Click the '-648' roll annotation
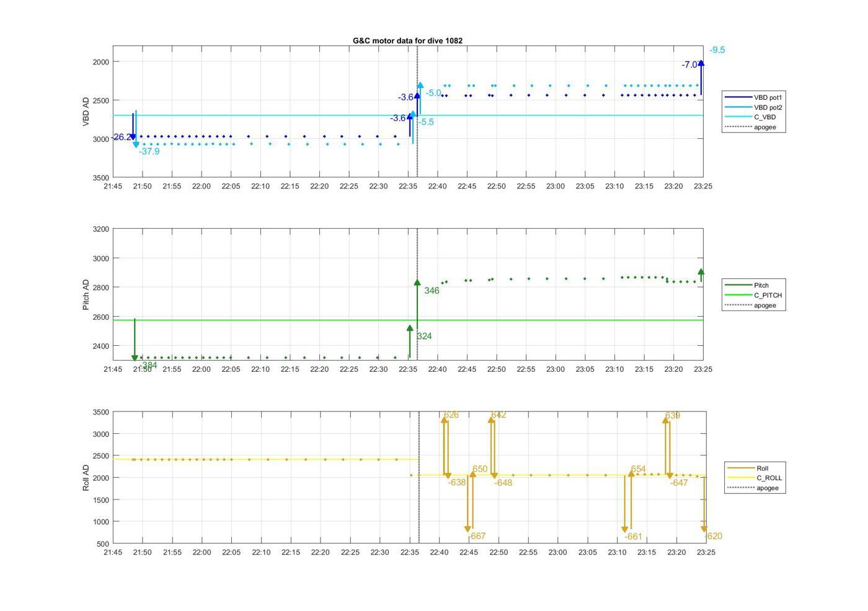868x611 pixels. [x=503, y=483]
